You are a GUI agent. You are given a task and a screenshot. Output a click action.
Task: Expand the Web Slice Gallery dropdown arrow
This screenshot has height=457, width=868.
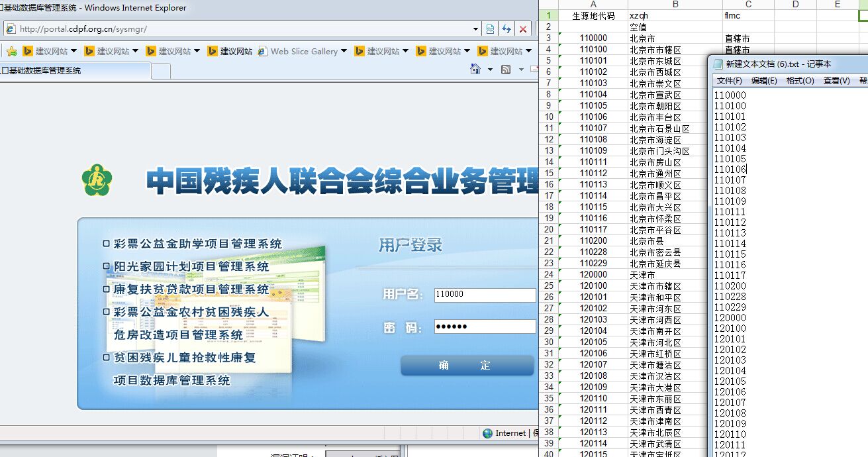click(343, 51)
